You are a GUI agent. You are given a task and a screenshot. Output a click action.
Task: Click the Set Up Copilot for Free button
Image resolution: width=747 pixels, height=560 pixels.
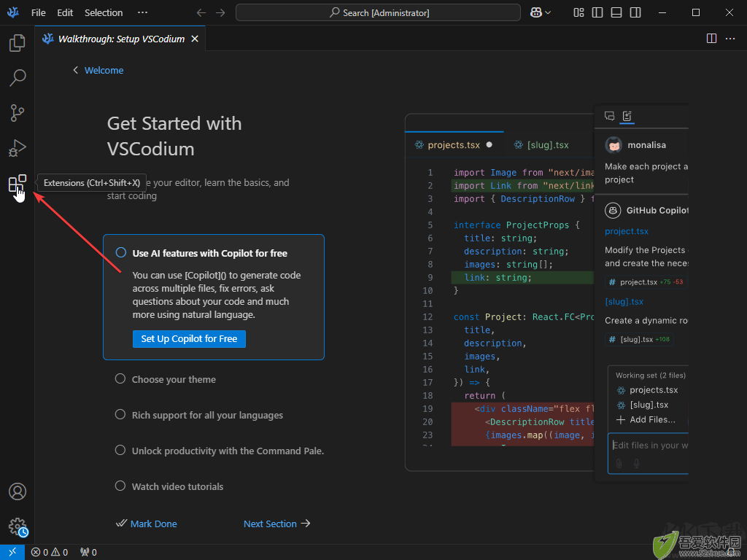[x=189, y=338]
